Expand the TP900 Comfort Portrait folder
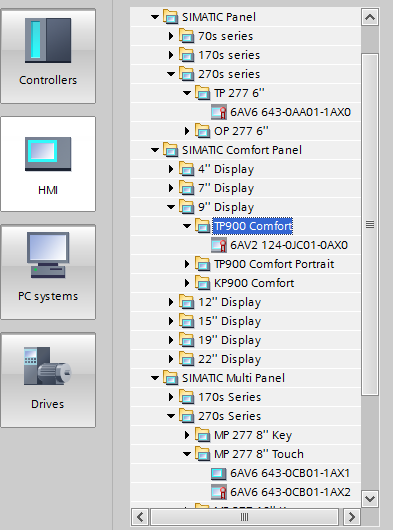The width and height of the screenshot is (393, 530). point(187,264)
